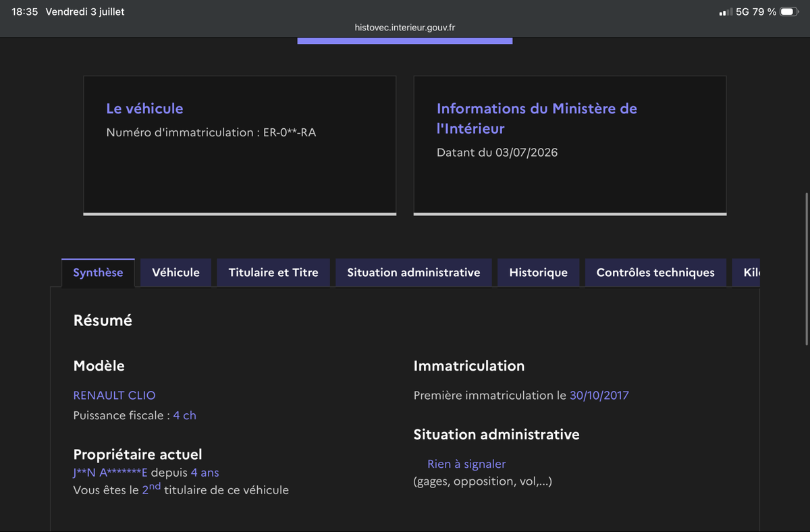Open the Synthèse tab
This screenshot has height=532, width=810.
tap(98, 273)
